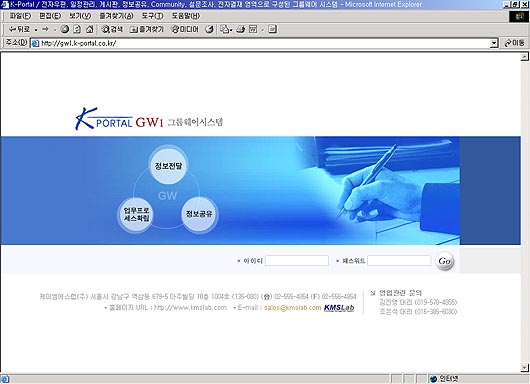
Task: Open the 도구(T) menu
Action: pyautogui.click(x=152, y=16)
